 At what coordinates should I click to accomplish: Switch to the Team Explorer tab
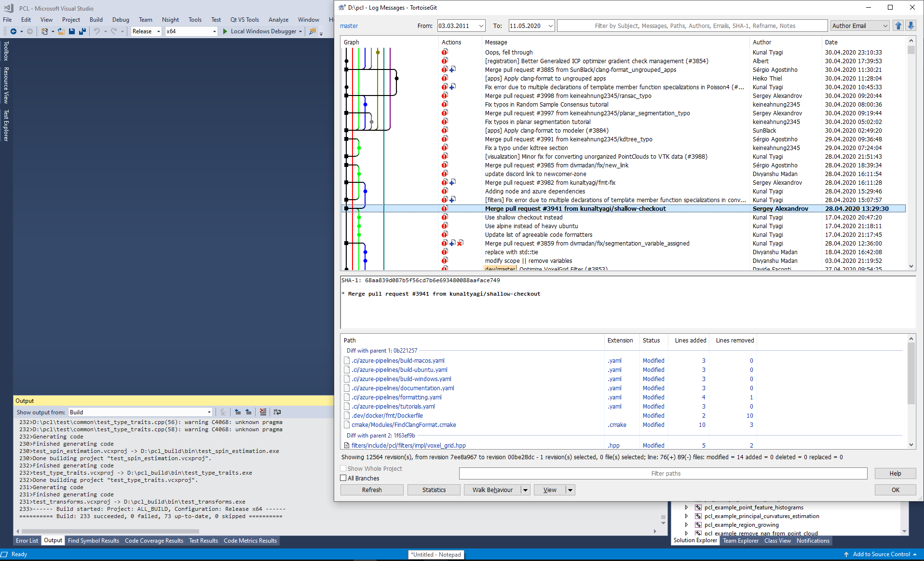pyautogui.click(x=741, y=541)
